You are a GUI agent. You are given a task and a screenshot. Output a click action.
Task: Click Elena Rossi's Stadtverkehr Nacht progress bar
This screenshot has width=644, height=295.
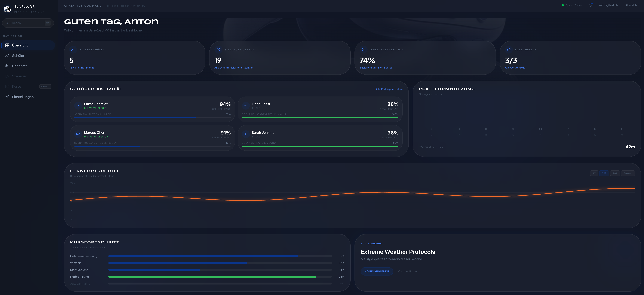point(320,118)
